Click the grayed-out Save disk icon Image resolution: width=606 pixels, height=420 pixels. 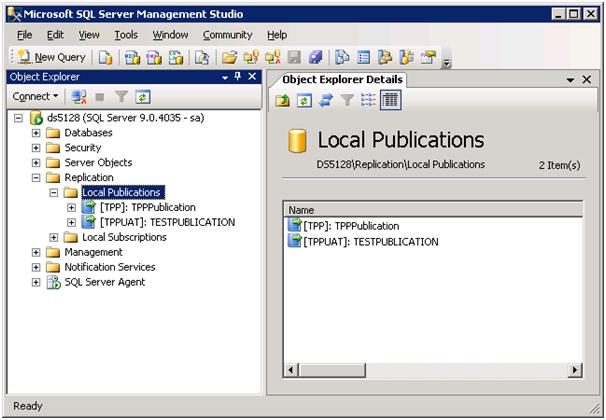tap(294, 58)
